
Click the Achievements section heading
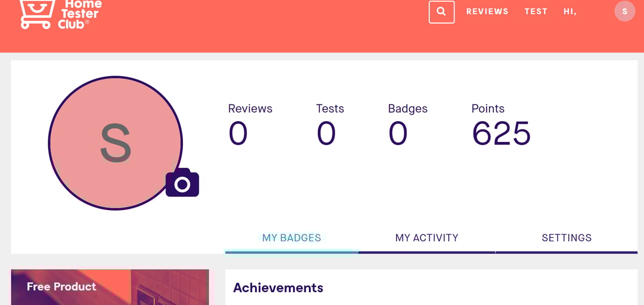pos(278,288)
